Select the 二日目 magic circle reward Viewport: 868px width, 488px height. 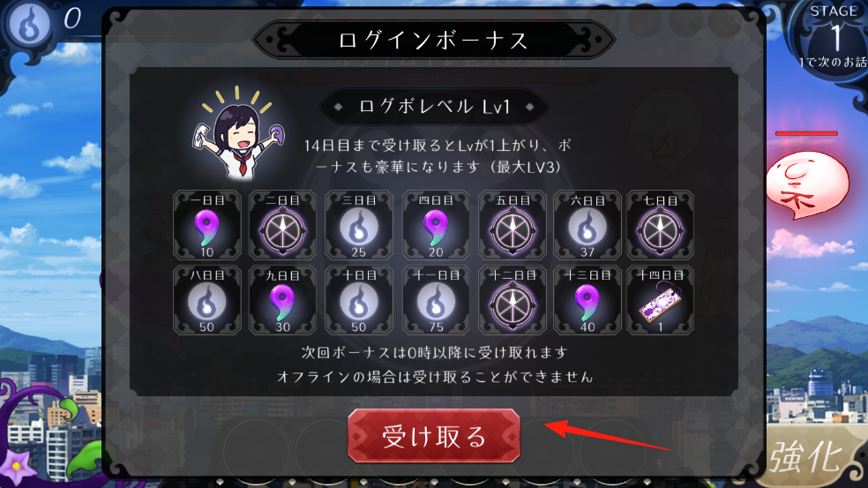click(x=282, y=225)
